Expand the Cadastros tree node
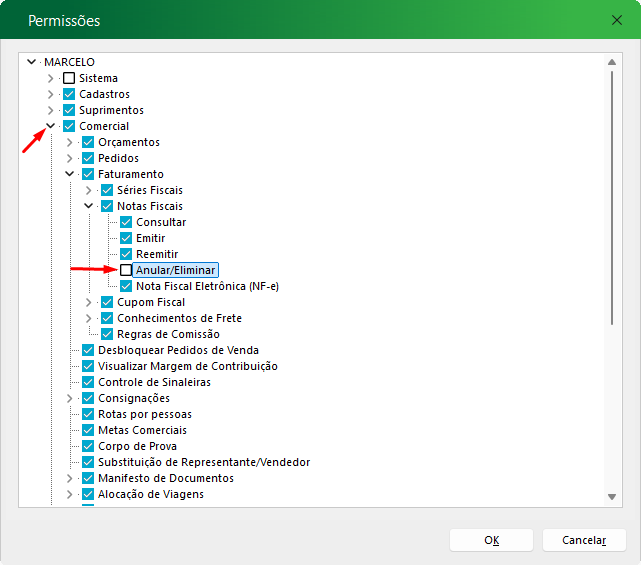641x565 pixels. [51, 94]
